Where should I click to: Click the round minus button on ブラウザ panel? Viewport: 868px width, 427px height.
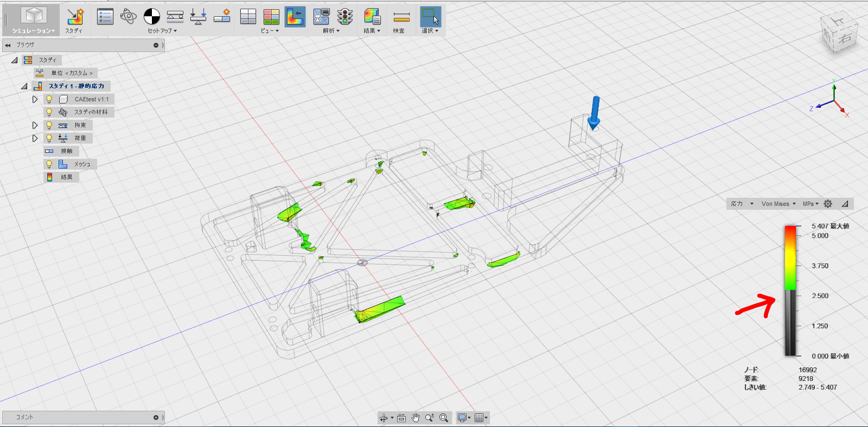156,45
